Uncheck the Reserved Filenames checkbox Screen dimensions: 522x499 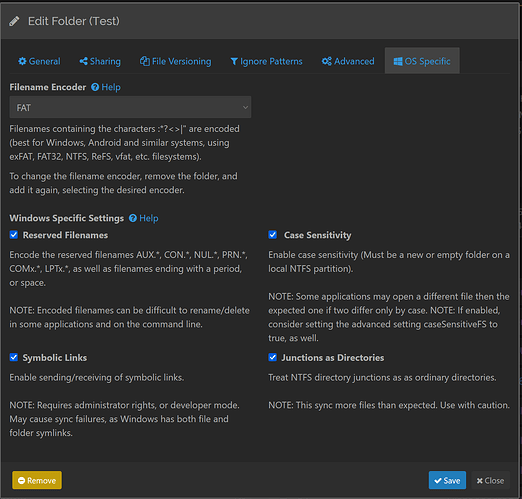(x=14, y=235)
